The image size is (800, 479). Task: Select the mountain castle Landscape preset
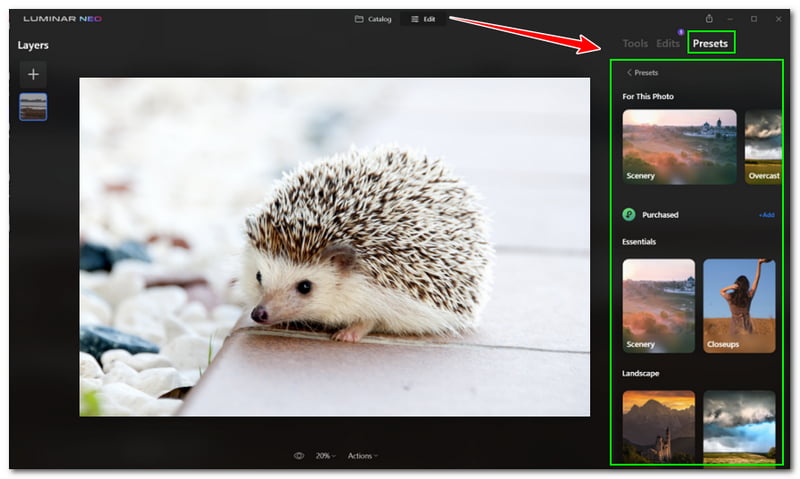coord(658,425)
